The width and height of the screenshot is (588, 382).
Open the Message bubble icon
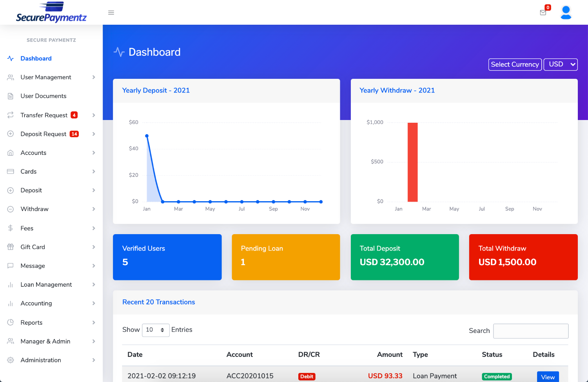pyautogui.click(x=10, y=266)
